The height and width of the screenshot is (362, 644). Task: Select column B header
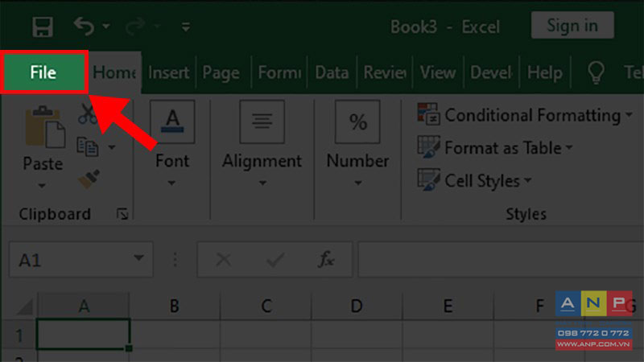pos(175,306)
